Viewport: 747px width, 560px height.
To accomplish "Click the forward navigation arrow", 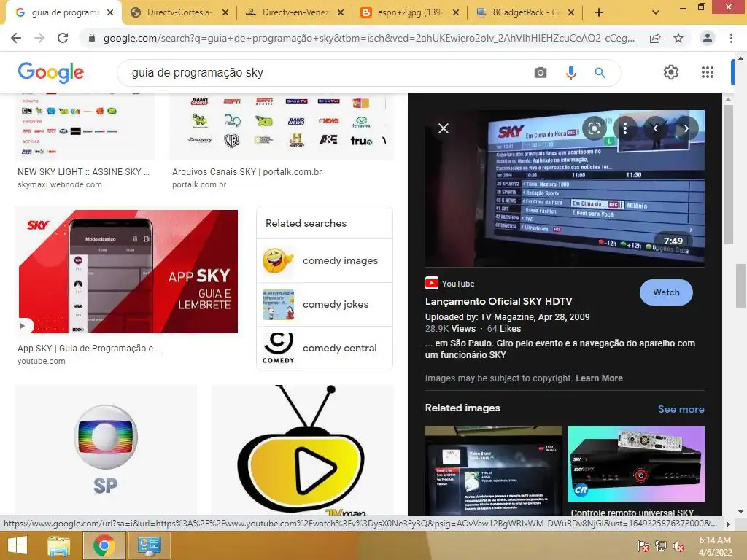I will click(39, 38).
